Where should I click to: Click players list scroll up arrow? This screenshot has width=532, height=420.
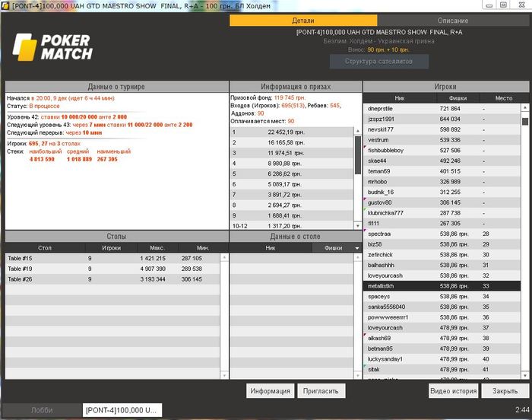point(525,107)
